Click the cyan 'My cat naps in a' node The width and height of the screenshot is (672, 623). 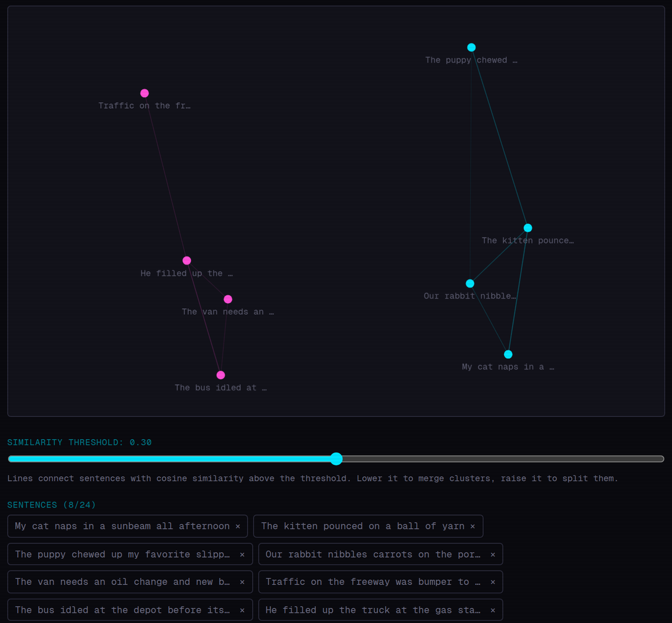click(508, 354)
